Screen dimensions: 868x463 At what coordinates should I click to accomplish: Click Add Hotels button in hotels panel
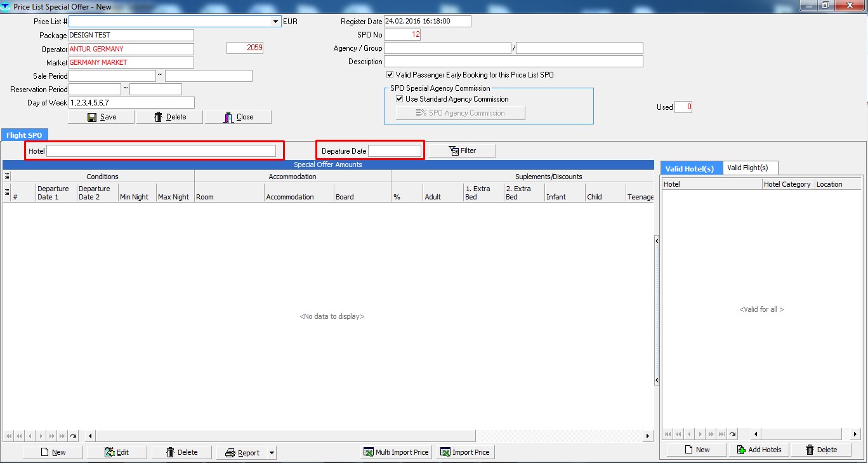[760, 450]
